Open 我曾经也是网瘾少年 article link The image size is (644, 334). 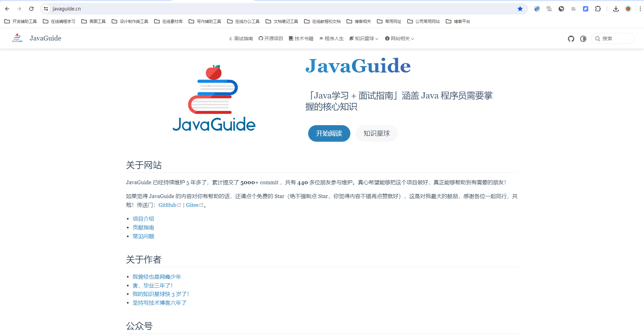coord(157,277)
